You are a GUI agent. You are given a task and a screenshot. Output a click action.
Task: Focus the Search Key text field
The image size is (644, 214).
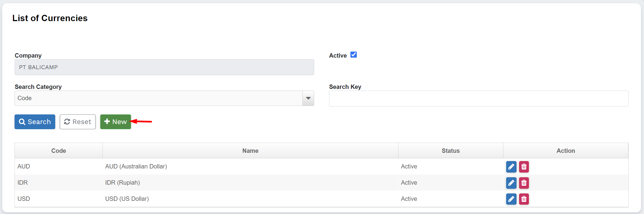pos(478,98)
